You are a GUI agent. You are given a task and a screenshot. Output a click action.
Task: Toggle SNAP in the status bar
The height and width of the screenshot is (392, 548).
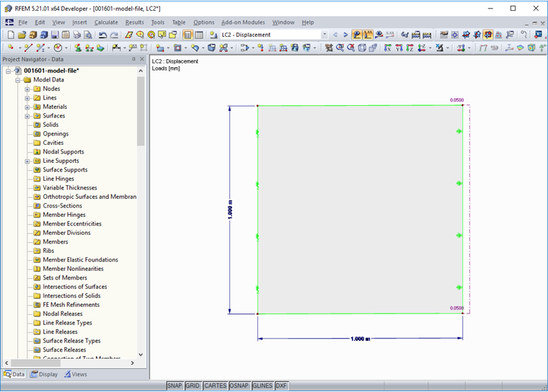[x=174, y=386]
